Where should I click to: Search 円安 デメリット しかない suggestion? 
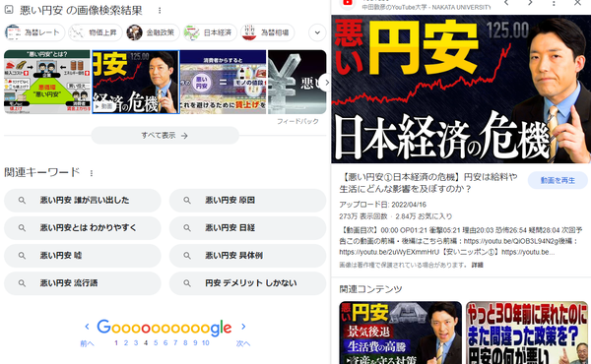coord(247,283)
